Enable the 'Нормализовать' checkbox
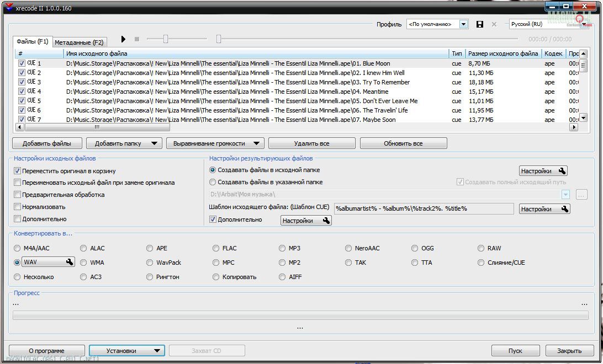603x364 pixels. tap(18, 207)
